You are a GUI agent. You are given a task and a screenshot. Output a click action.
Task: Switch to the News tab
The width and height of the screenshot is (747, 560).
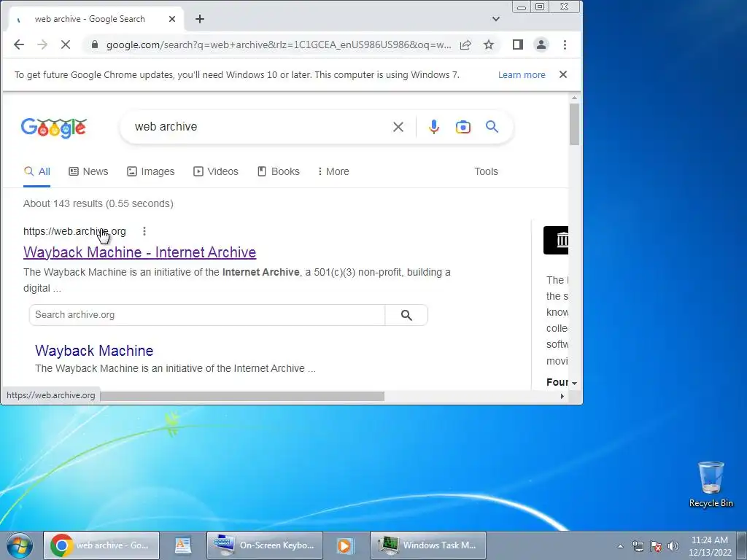pyautogui.click(x=88, y=171)
